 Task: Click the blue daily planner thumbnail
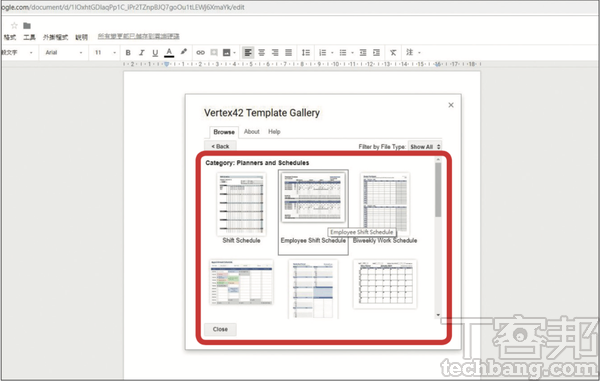pos(313,289)
